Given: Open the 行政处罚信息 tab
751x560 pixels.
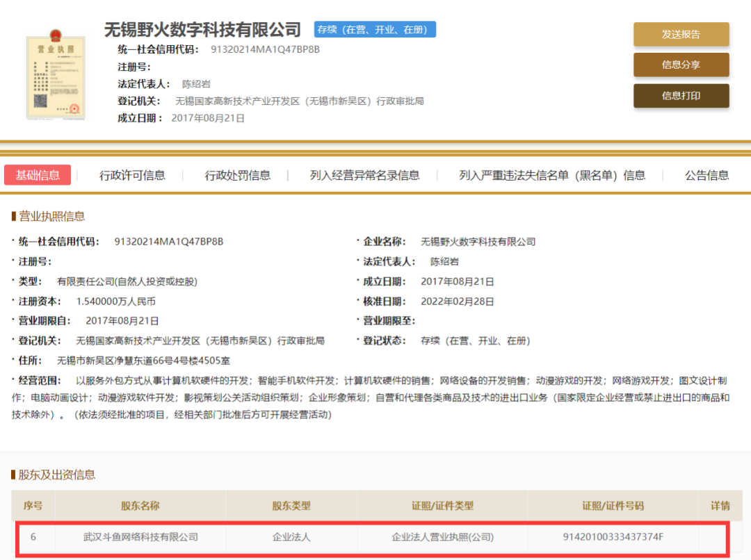Looking at the screenshot, I should tap(238, 176).
